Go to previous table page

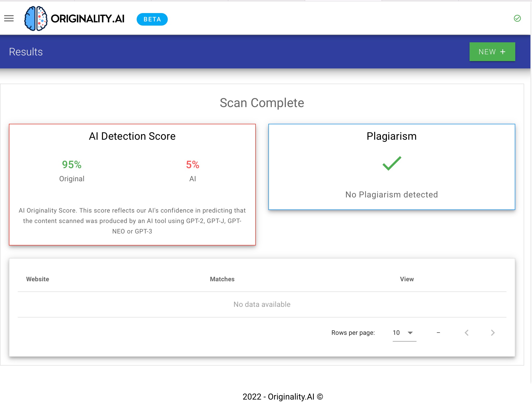467,333
